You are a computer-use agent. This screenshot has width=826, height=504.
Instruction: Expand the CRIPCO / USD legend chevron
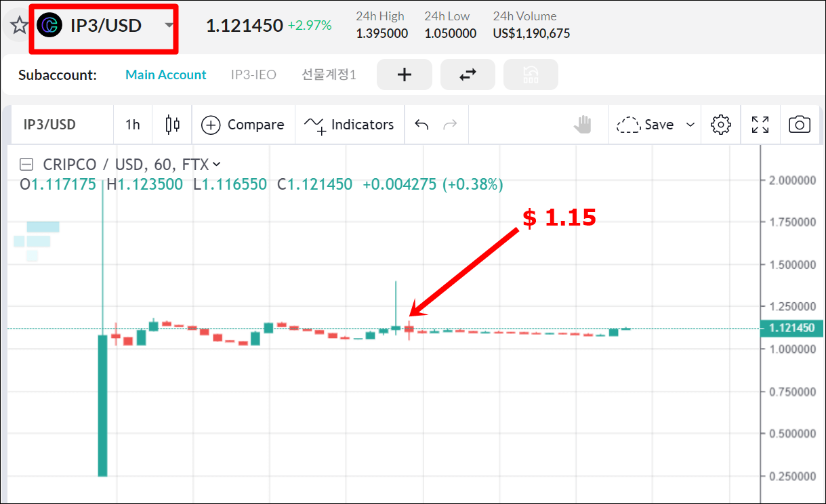click(x=216, y=164)
